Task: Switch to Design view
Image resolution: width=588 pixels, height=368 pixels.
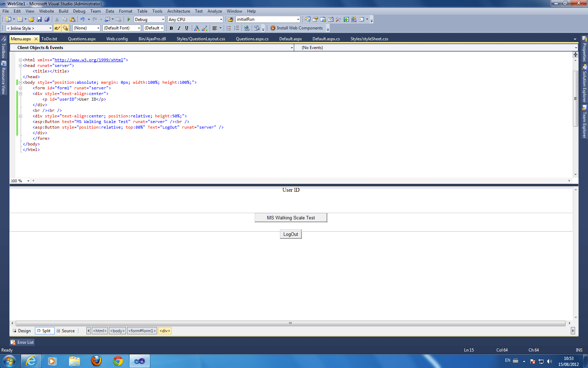Action: [22, 330]
